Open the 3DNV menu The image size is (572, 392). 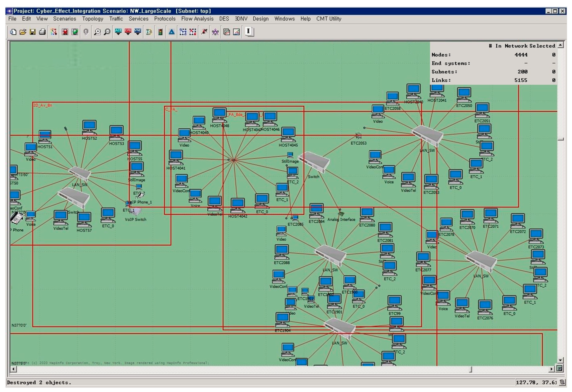click(x=241, y=19)
